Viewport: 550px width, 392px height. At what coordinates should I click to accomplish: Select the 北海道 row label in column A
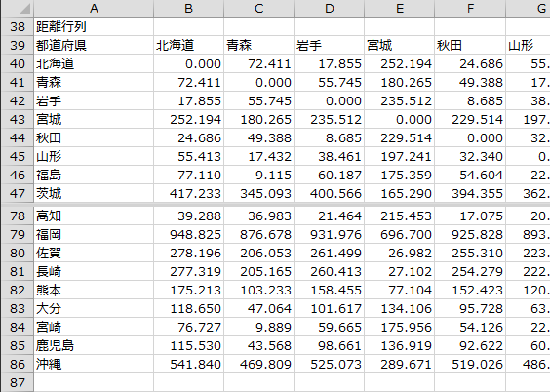pyautogui.click(x=94, y=63)
